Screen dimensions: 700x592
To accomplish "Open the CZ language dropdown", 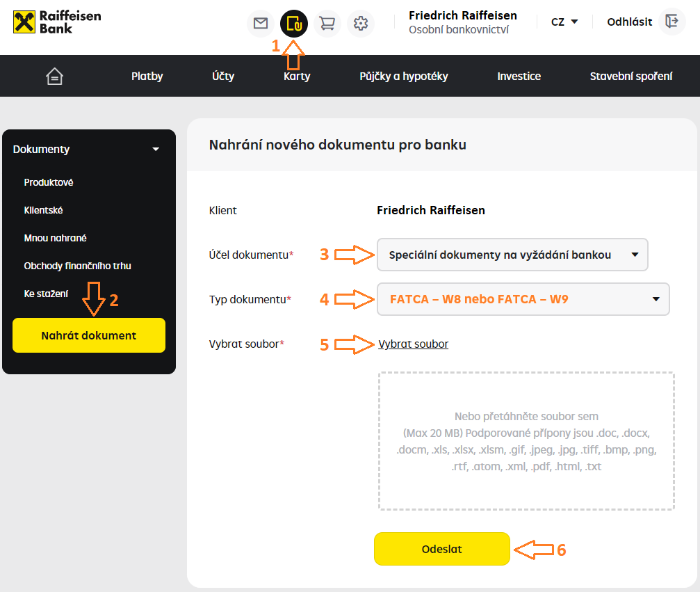I will [564, 22].
